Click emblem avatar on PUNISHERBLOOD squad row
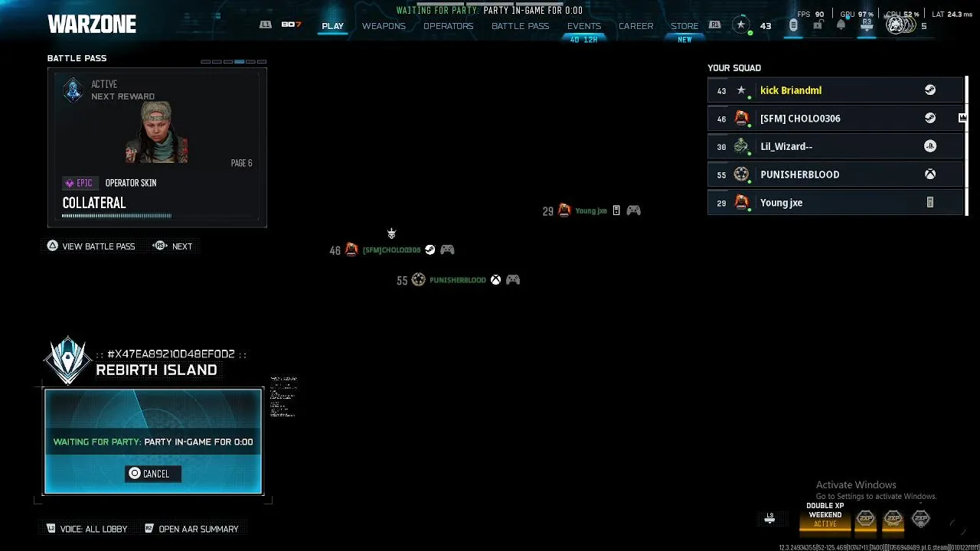This screenshot has width=980, height=551. 741,174
